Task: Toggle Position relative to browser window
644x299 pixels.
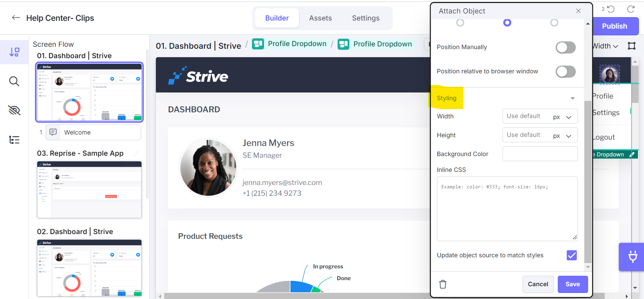Action: click(565, 72)
